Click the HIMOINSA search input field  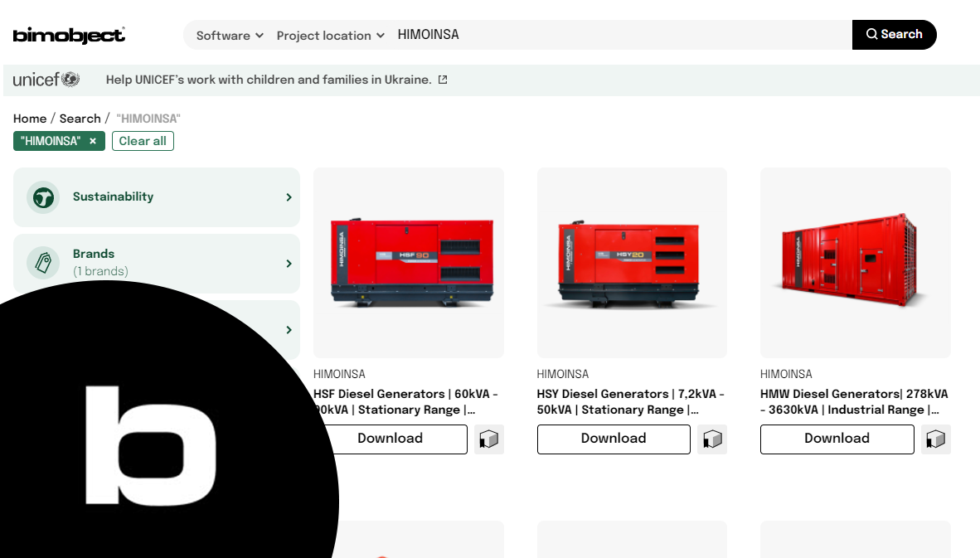coord(622,35)
